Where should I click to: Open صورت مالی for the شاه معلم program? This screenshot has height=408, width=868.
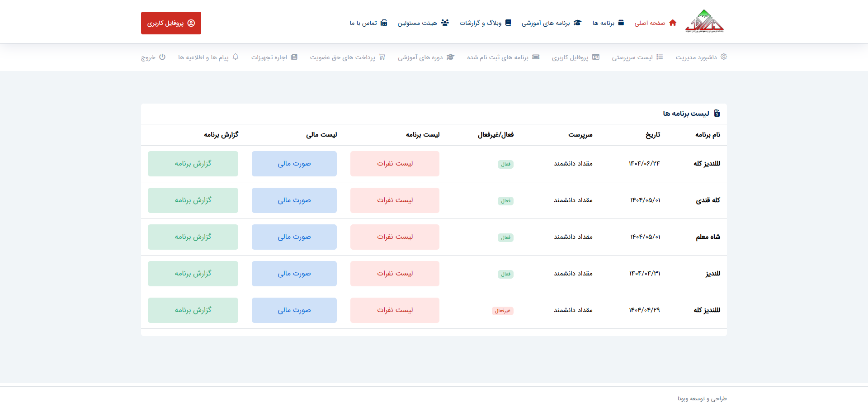(294, 237)
